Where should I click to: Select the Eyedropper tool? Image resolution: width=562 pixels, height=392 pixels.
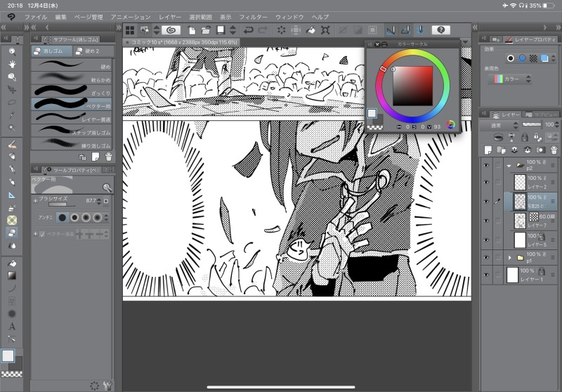click(12, 115)
